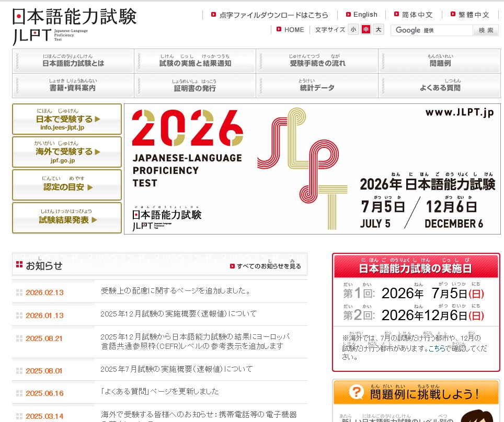Image resolution: width=504 pixels, height=422 pixels.
Task: Open the 简体中文 language version
Action: pos(417,15)
